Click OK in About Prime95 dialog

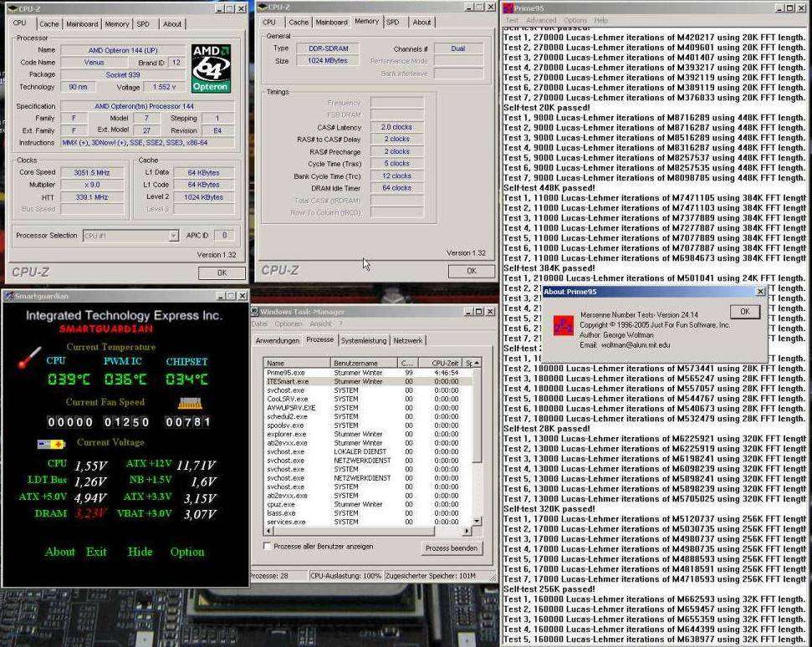click(x=744, y=312)
